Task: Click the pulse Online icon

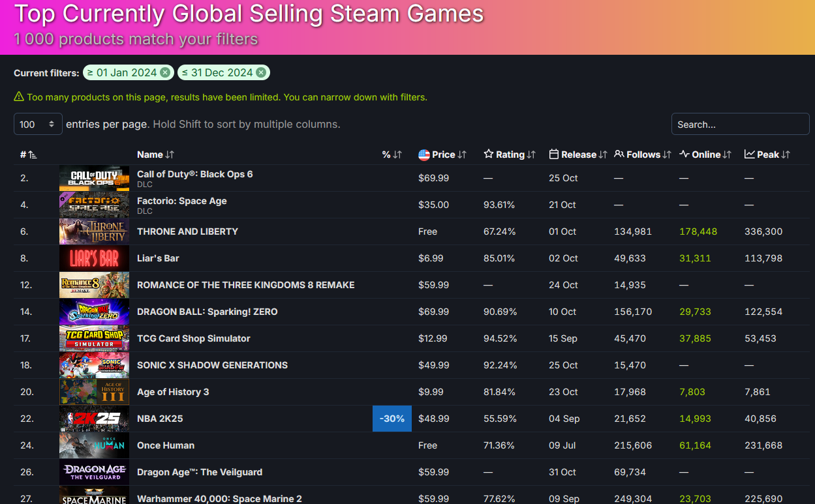Action: [x=684, y=155]
